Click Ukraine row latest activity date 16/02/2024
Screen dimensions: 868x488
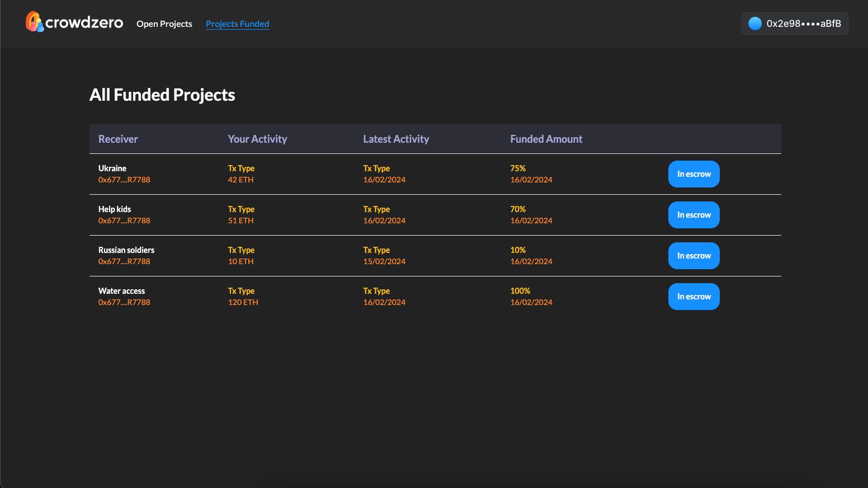pos(384,180)
